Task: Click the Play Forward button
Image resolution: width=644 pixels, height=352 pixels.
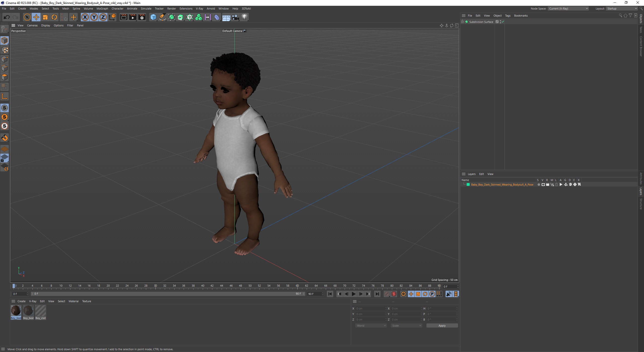Action: pyautogui.click(x=354, y=294)
